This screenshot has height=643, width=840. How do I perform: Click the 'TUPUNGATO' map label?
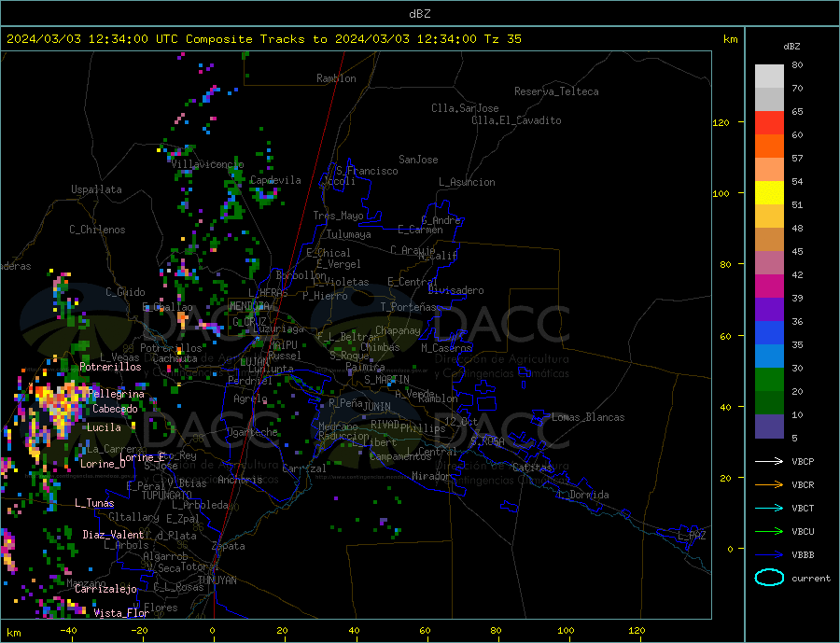[x=167, y=496]
